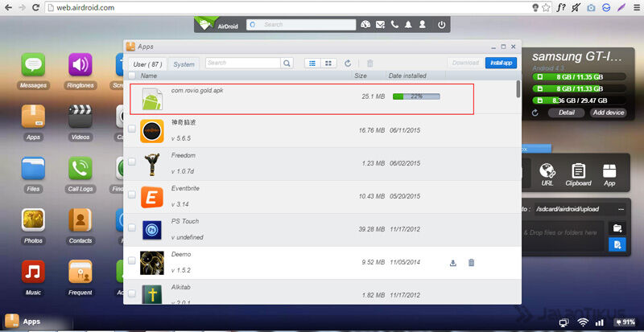Click the Eventbrite app icon
The width and height of the screenshot is (644, 332).
coord(152,197)
